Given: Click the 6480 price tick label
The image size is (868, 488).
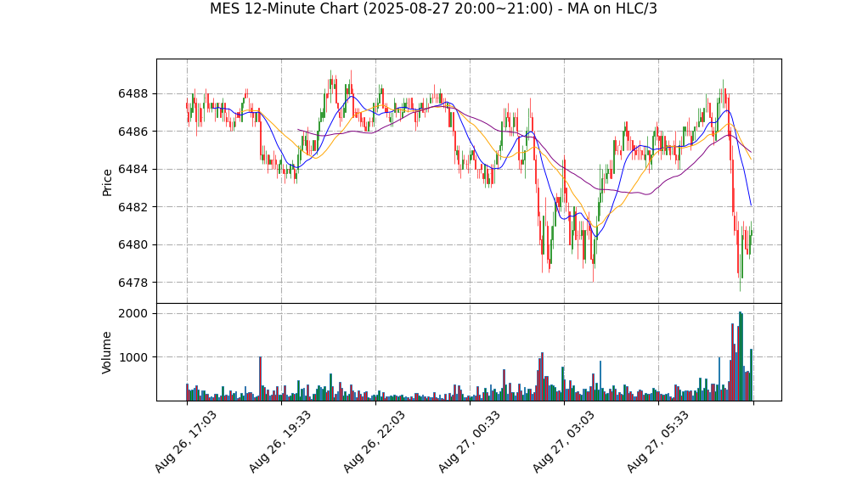Looking at the screenshot, I should (x=132, y=244).
